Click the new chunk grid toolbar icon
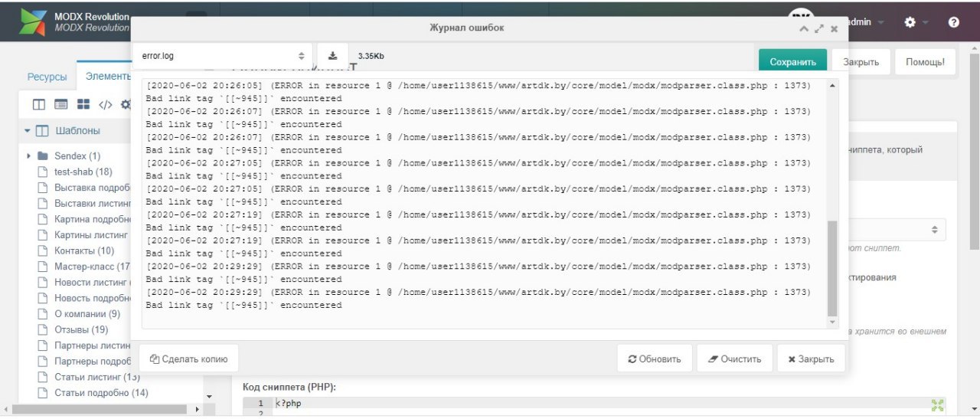The image size is (980, 419). 83,104
